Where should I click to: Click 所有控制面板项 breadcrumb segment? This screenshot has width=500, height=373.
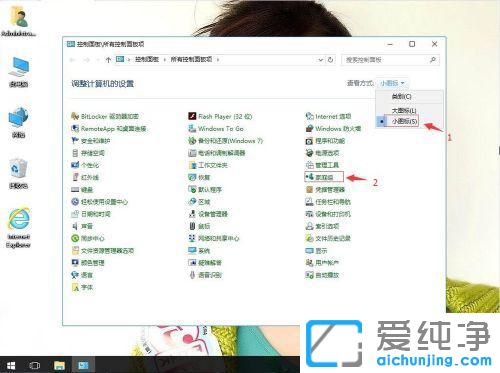point(191,60)
